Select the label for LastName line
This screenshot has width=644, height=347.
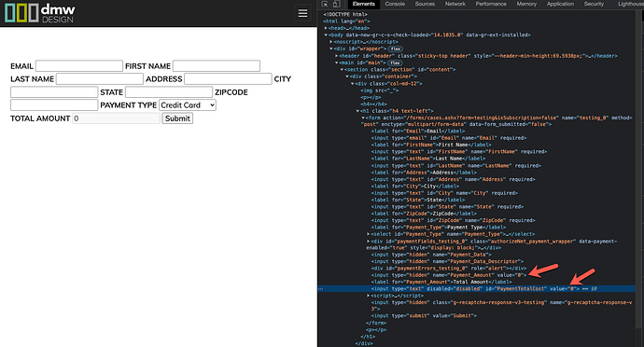pos(428,159)
